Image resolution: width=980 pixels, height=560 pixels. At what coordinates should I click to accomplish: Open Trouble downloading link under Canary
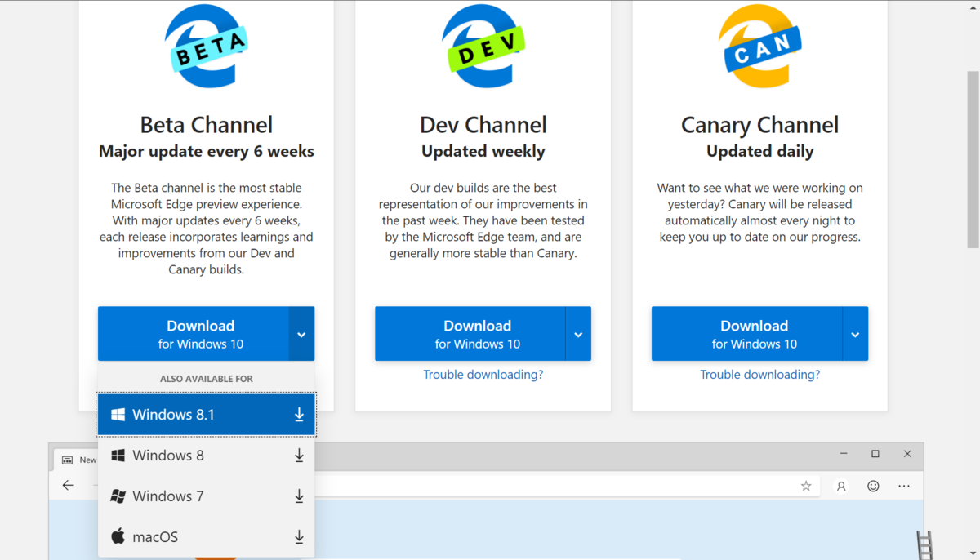759,375
